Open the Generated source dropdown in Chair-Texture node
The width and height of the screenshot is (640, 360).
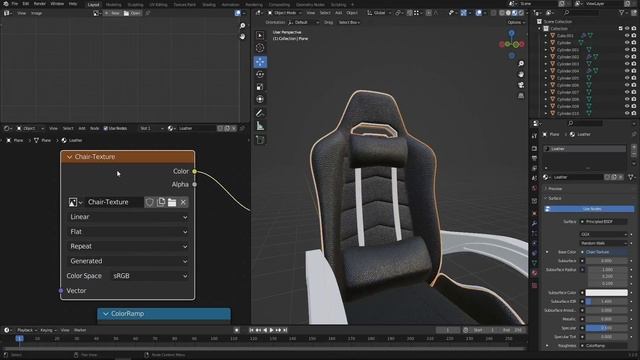(x=128, y=261)
